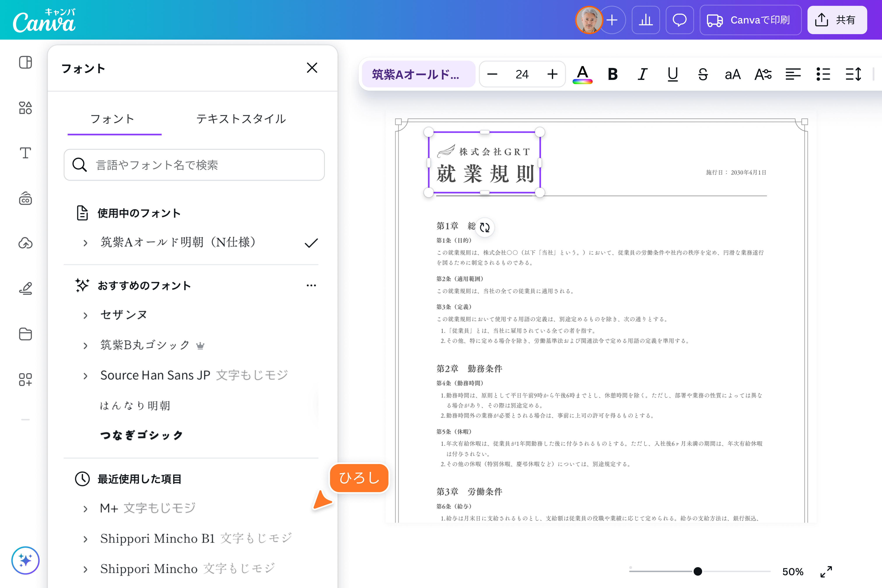The height and width of the screenshot is (588, 882).
Task: Change text alignment
Action: (793, 74)
